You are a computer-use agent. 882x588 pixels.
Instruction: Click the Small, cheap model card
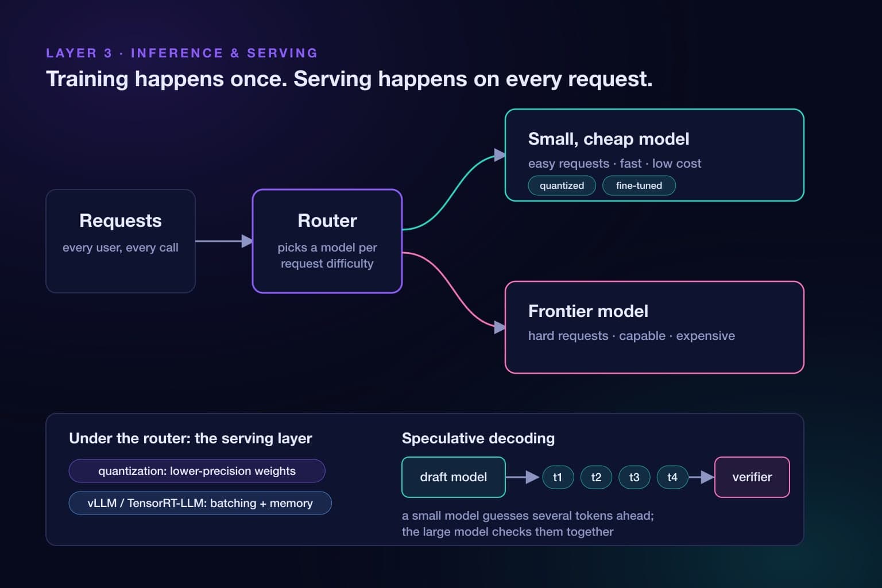655,155
